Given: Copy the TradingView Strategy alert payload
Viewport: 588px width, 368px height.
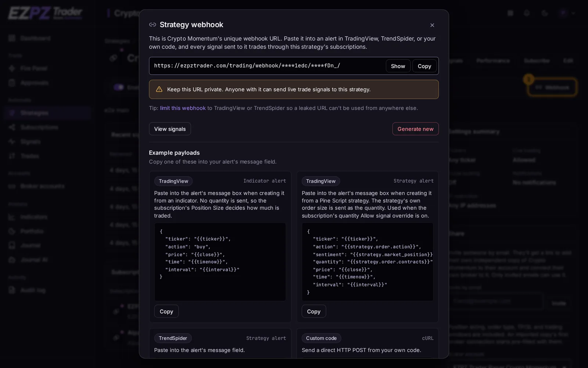Looking at the screenshot, I should [314, 311].
